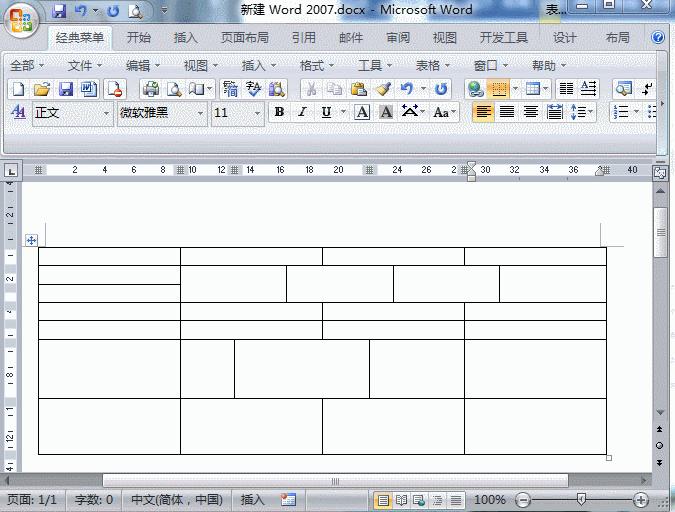The width and height of the screenshot is (675, 512).
Task: Click the undo arrow in classic toolbar
Action: click(406, 89)
